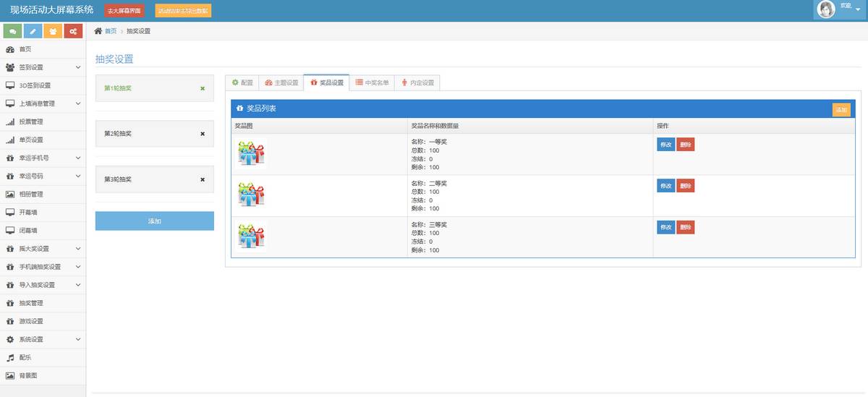868x397 pixels.
Task: Click the home icon in breadcrumb
Action: pos(98,31)
